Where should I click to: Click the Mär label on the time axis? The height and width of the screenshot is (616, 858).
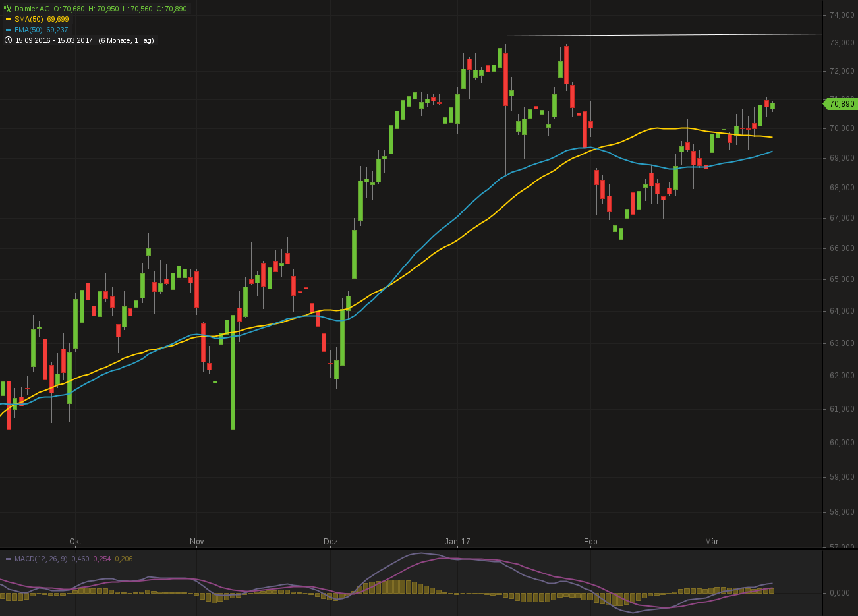pos(712,542)
